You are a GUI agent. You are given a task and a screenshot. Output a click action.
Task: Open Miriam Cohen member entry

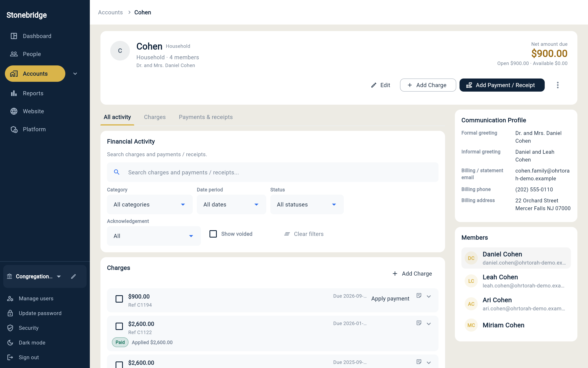tap(516, 325)
